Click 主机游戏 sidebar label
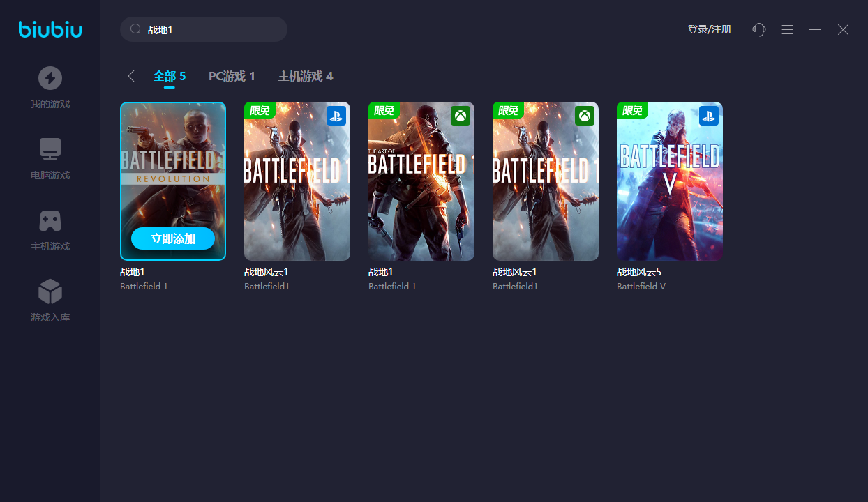868x502 pixels. point(50,247)
